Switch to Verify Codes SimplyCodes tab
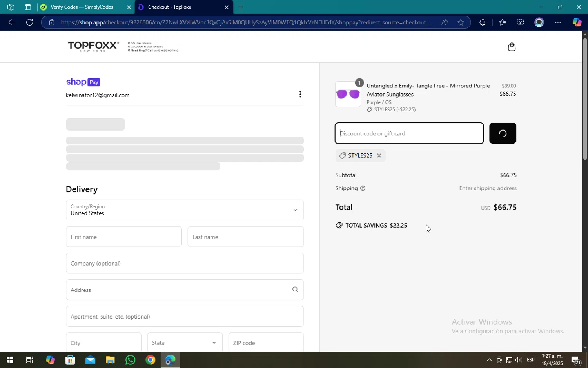 click(82, 7)
